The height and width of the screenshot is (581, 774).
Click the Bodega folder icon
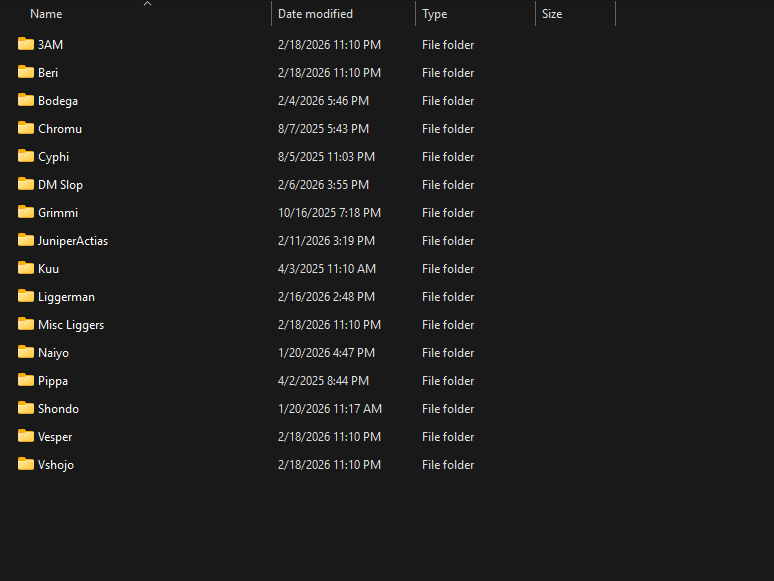[x=26, y=100]
